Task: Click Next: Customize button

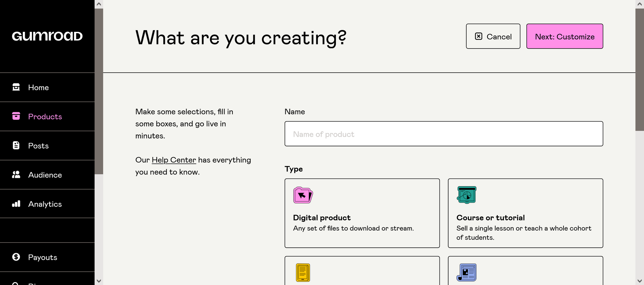Action: tap(565, 36)
